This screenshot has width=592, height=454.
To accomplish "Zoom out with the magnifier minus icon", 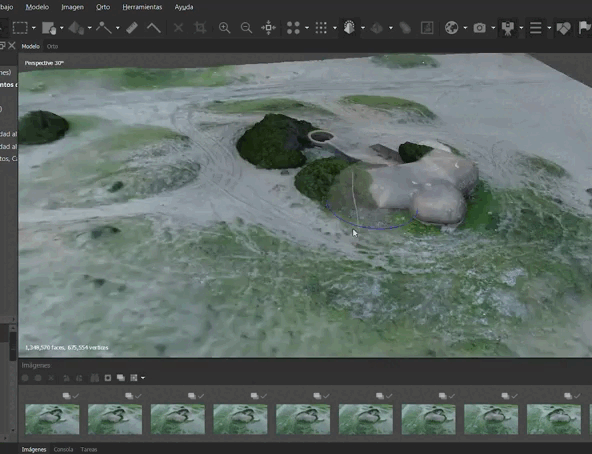I will point(246,28).
